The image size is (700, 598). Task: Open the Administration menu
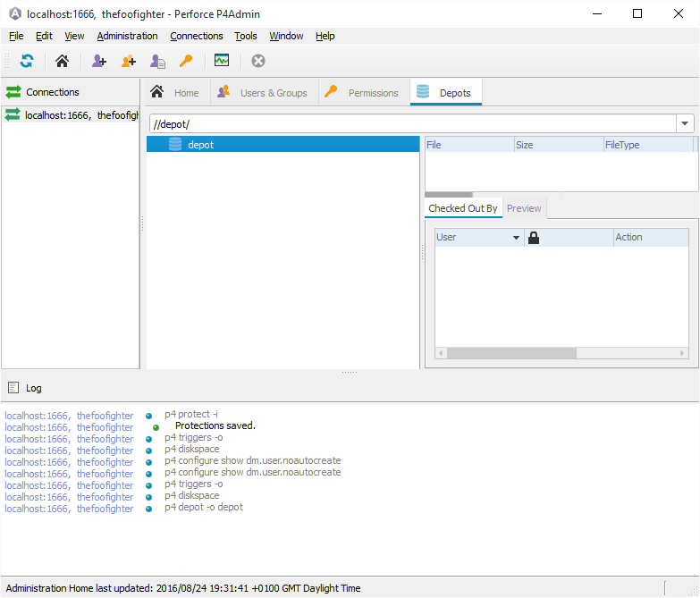point(127,36)
